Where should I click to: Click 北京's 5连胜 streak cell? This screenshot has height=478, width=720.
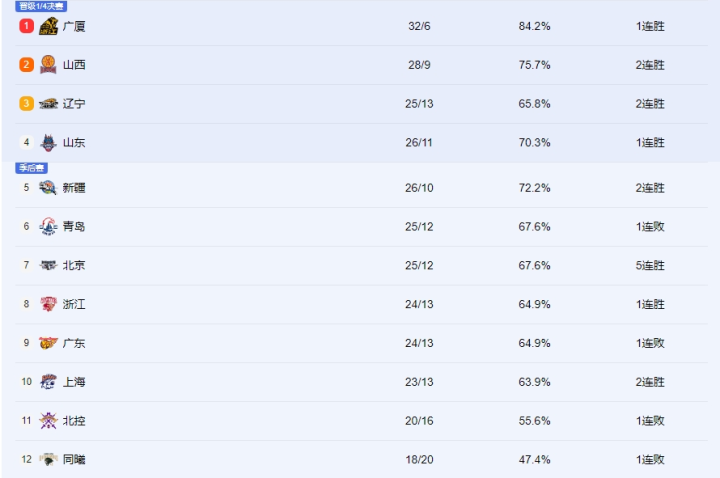[x=650, y=265]
